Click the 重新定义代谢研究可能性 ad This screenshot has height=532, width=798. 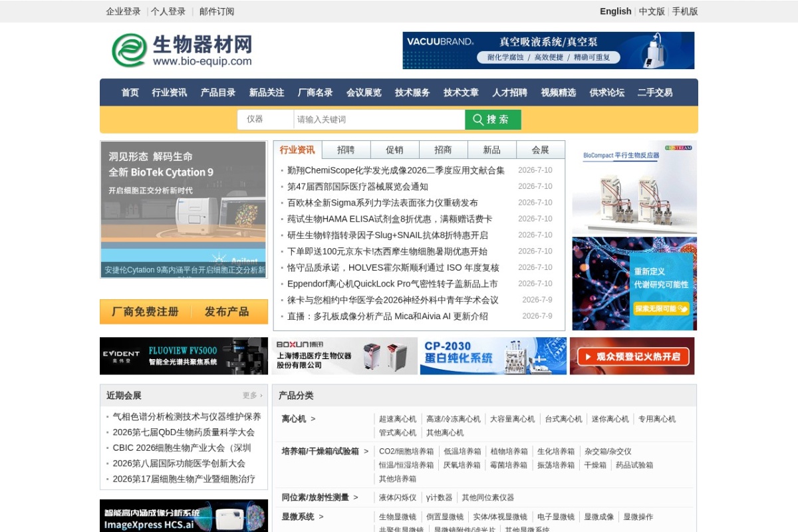coord(634,283)
